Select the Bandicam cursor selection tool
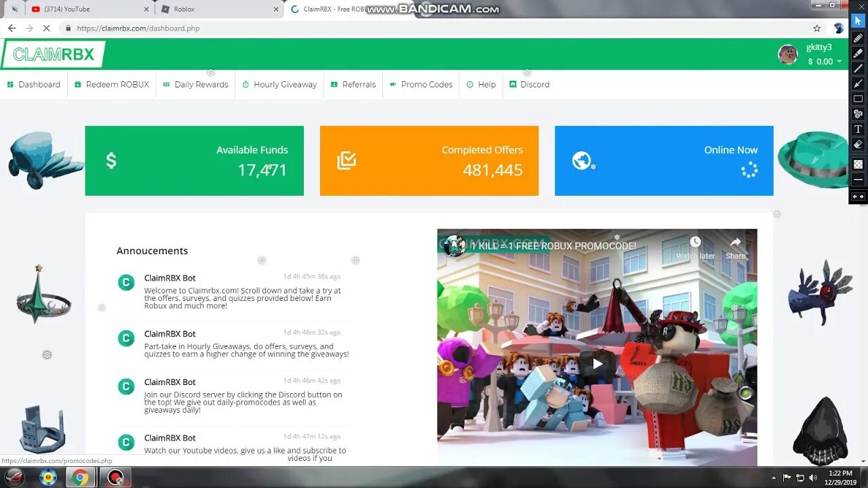Viewport: 868px width, 488px height. coord(858,22)
